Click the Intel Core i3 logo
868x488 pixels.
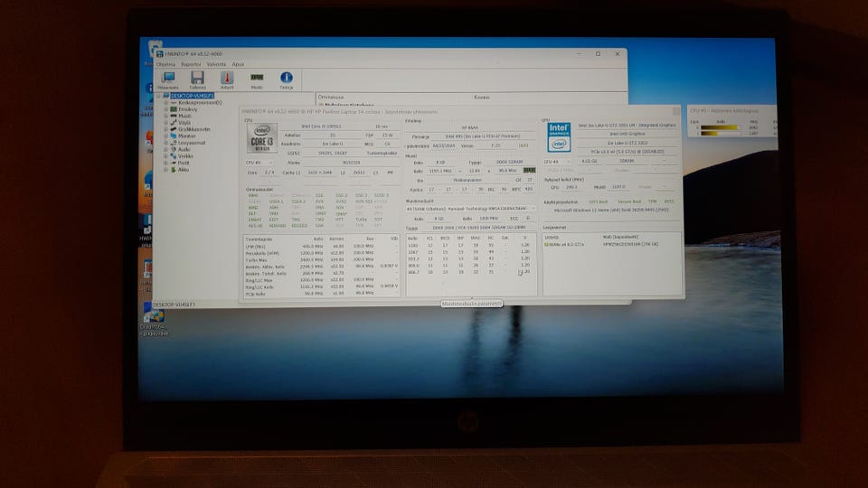click(x=262, y=137)
